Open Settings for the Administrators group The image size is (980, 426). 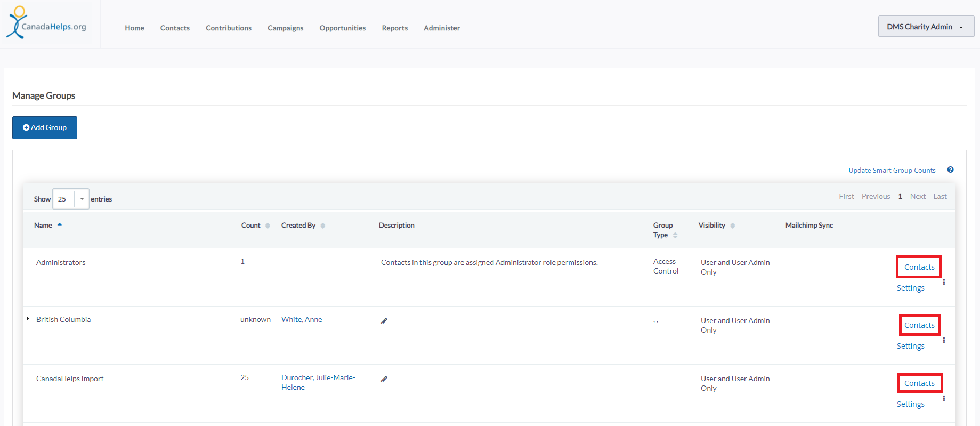(911, 288)
